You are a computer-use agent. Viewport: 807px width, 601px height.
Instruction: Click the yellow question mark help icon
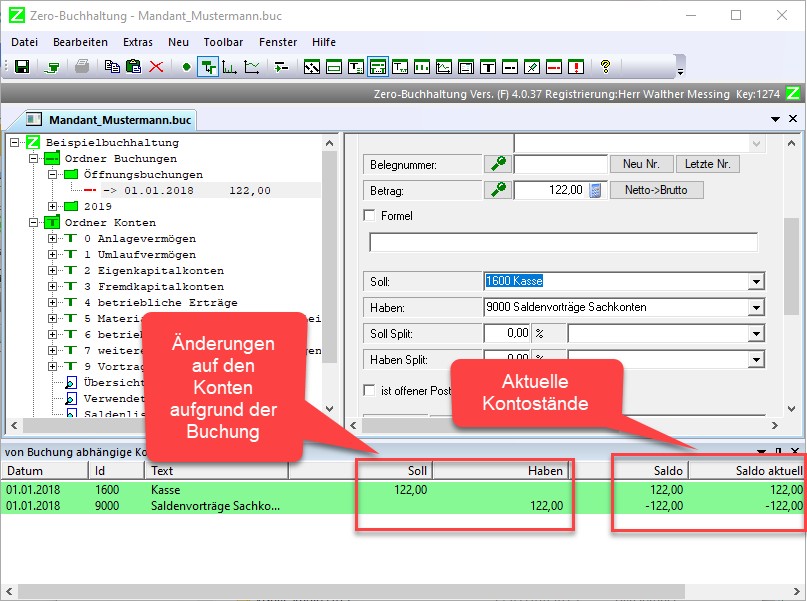(x=605, y=67)
